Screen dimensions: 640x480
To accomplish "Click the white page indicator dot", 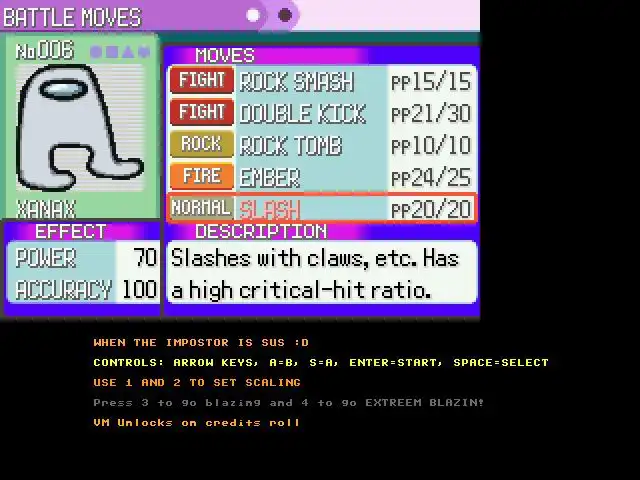I will (x=253, y=16).
